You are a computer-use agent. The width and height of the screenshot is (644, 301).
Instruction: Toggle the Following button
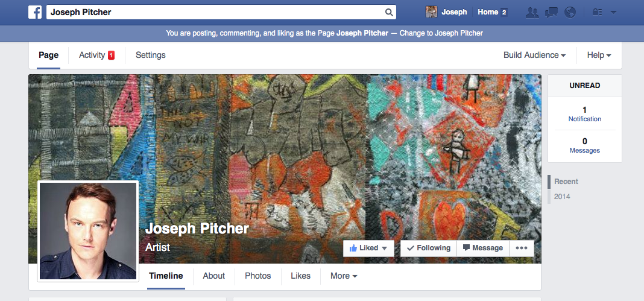click(428, 248)
